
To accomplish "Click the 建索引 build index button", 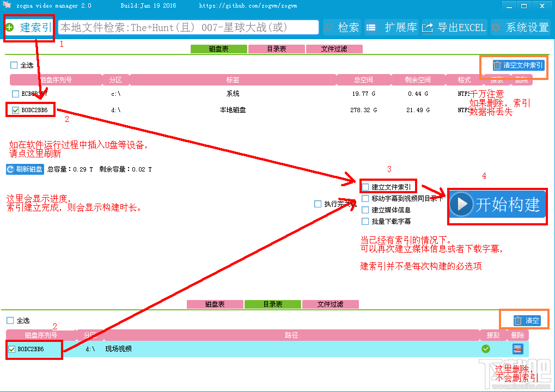I will (x=29, y=28).
